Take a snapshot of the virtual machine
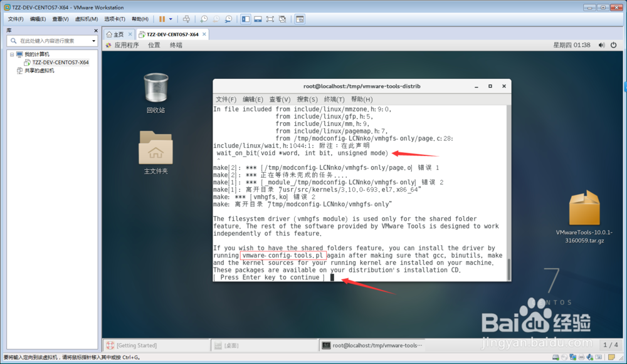 point(204,19)
